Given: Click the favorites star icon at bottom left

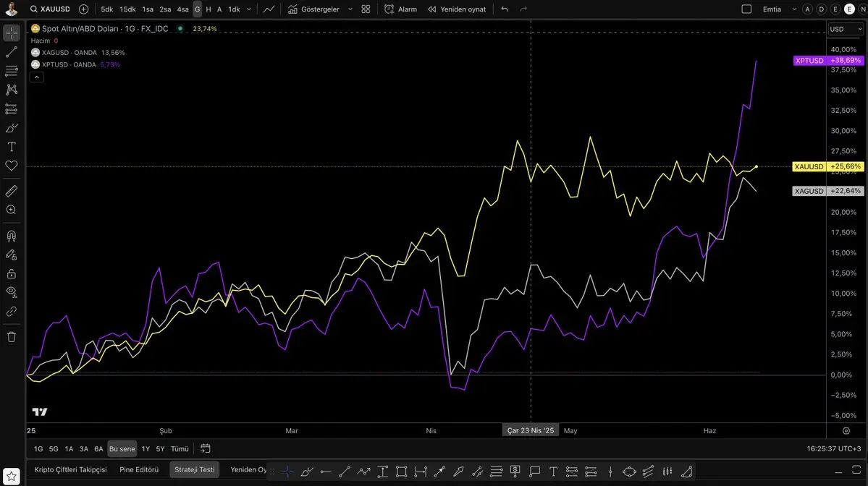Looking at the screenshot, I should pos(12,476).
